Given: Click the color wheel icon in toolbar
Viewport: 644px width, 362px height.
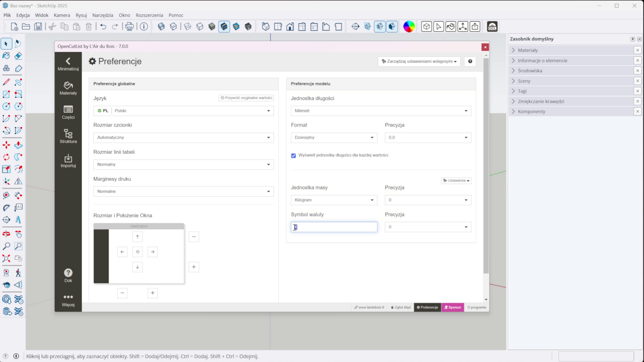Looking at the screenshot, I should pos(409,27).
